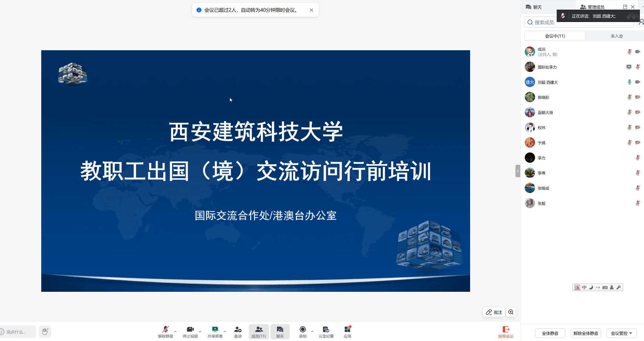Open 元宝纪要 meeting notes

[326, 332]
